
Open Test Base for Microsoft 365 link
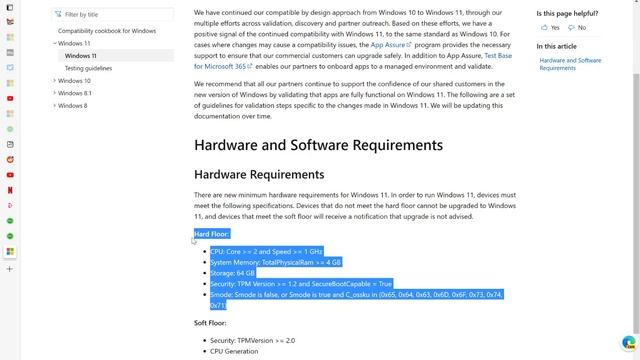click(353, 61)
